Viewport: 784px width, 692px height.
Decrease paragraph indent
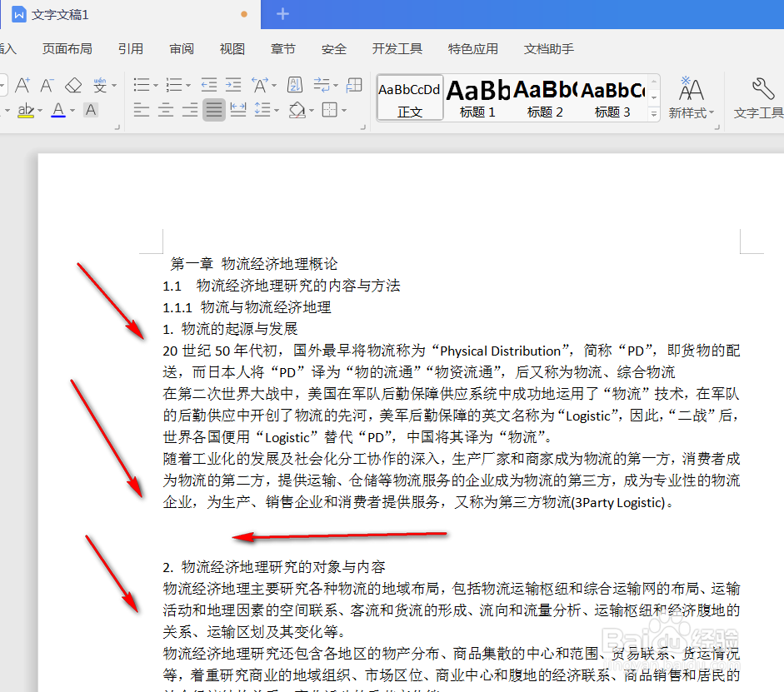click(x=209, y=85)
